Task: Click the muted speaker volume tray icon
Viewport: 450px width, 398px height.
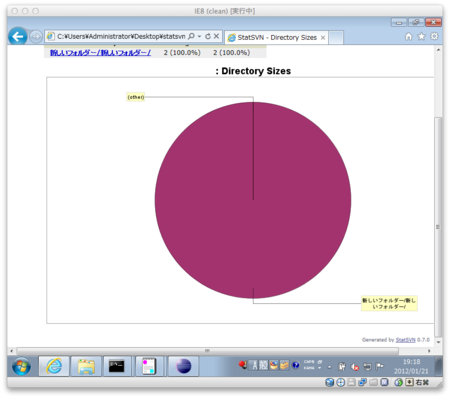Action: [355, 367]
